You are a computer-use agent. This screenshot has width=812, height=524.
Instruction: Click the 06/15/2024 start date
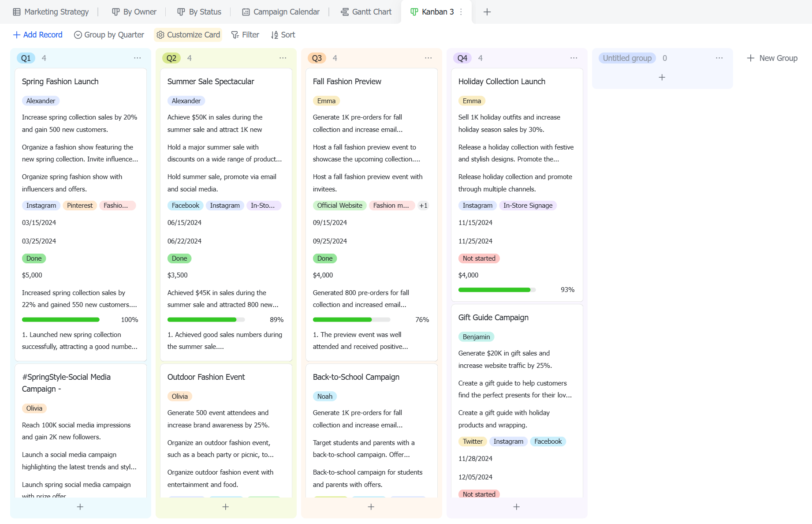(184, 223)
